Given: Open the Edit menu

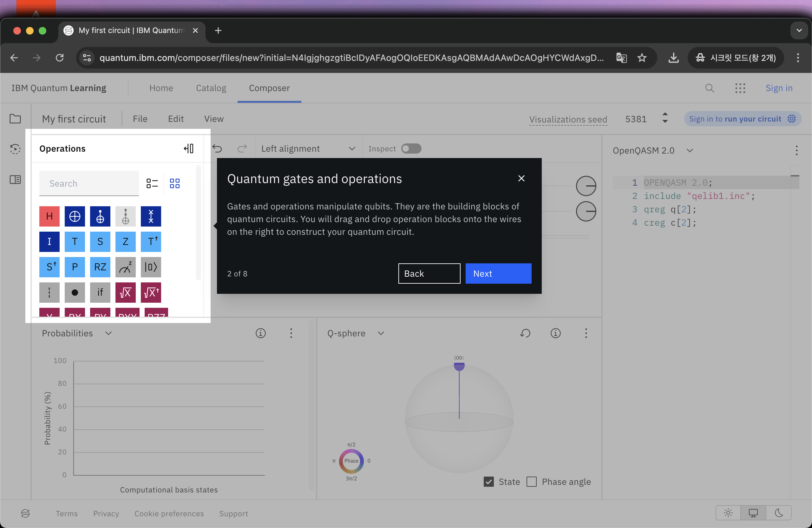Looking at the screenshot, I should (176, 119).
